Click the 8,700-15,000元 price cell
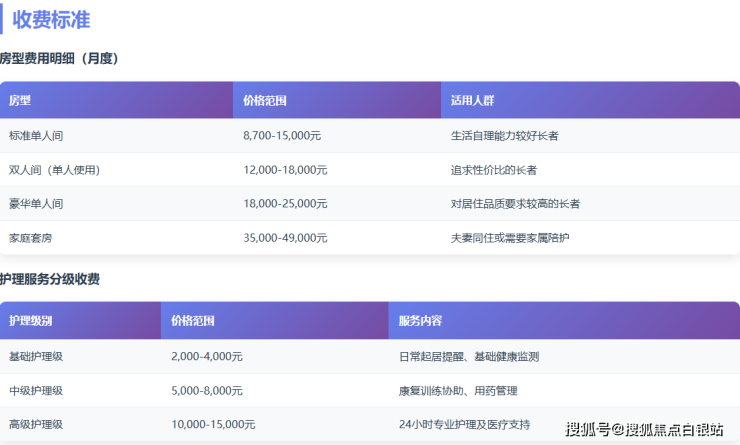Screen dimensions: 740x445 pos(282,135)
